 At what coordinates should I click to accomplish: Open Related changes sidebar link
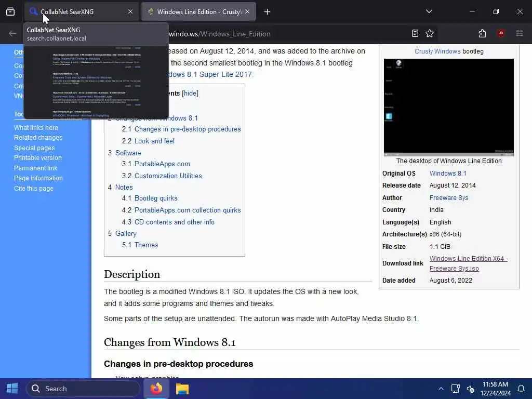pyautogui.click(x=38, y=137)
